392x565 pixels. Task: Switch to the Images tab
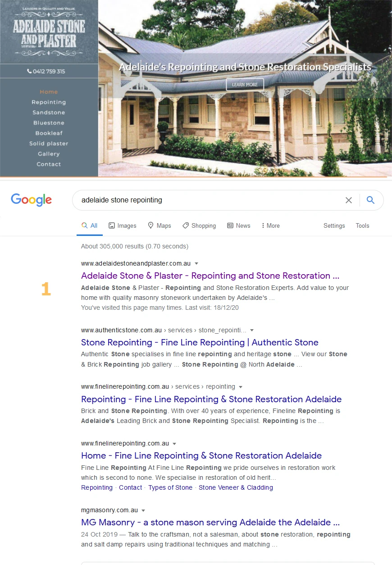click(x=122, y=226)
